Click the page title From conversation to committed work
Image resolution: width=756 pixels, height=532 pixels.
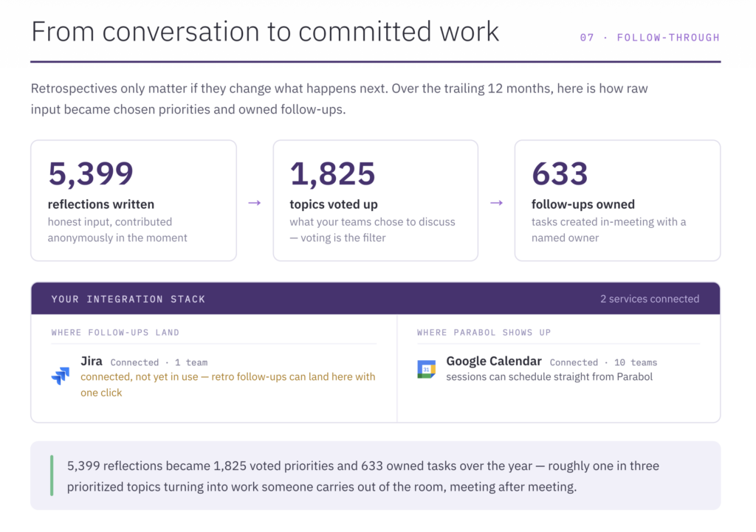(x=265, y=32)
